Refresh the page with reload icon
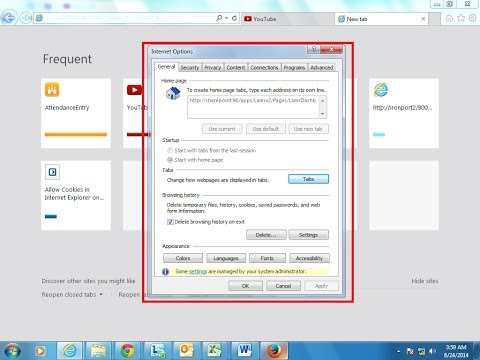 [234, 18]
